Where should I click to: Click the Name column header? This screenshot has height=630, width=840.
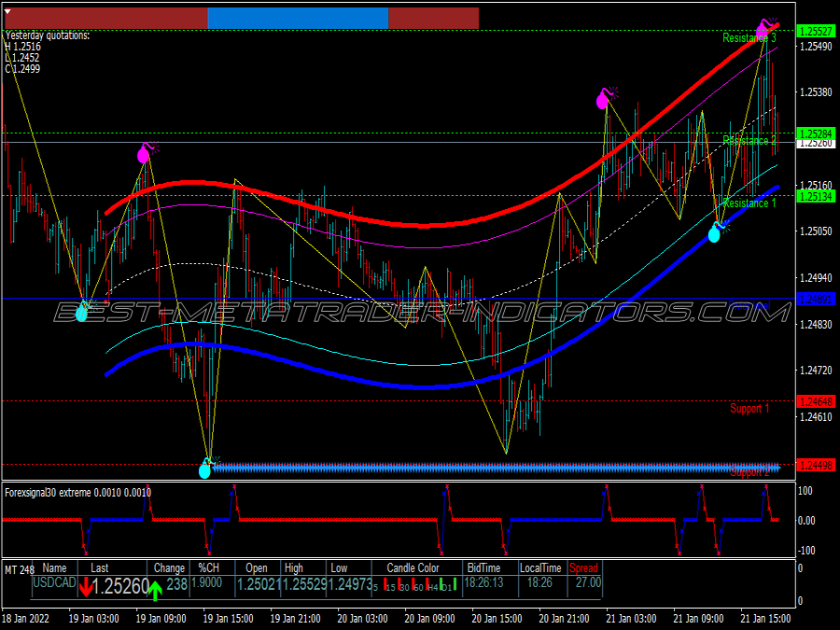pyautogui.click(x=55, y=567)
